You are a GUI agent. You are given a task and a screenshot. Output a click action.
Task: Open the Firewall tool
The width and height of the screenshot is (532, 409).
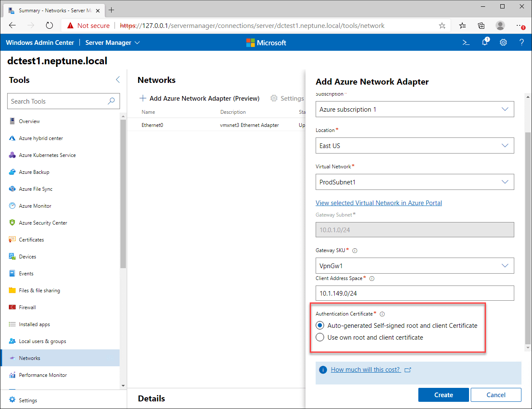(x=29, y=307)
